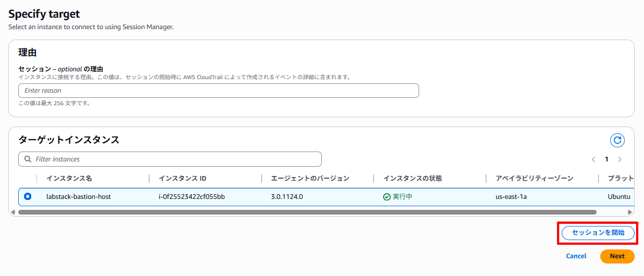
Task: Click the Specify target heading
Action: click(x=44, y=14)
